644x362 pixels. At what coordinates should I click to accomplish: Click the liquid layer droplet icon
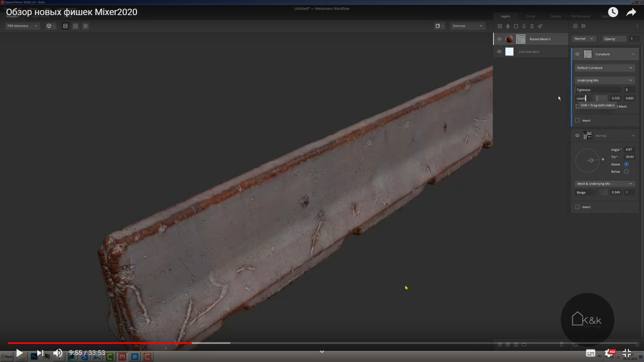pyautogui.click(x=524, y=26)
